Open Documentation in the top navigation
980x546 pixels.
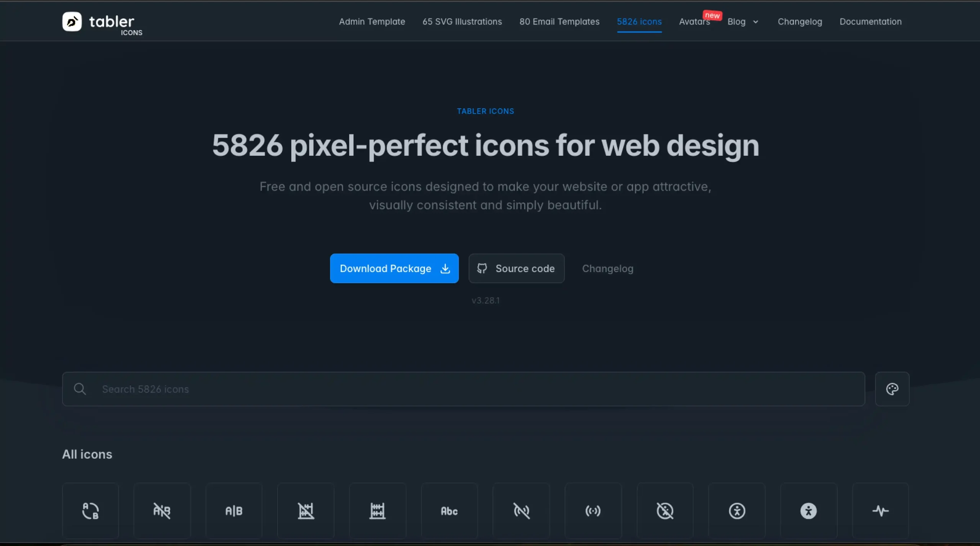pos(871,22)
